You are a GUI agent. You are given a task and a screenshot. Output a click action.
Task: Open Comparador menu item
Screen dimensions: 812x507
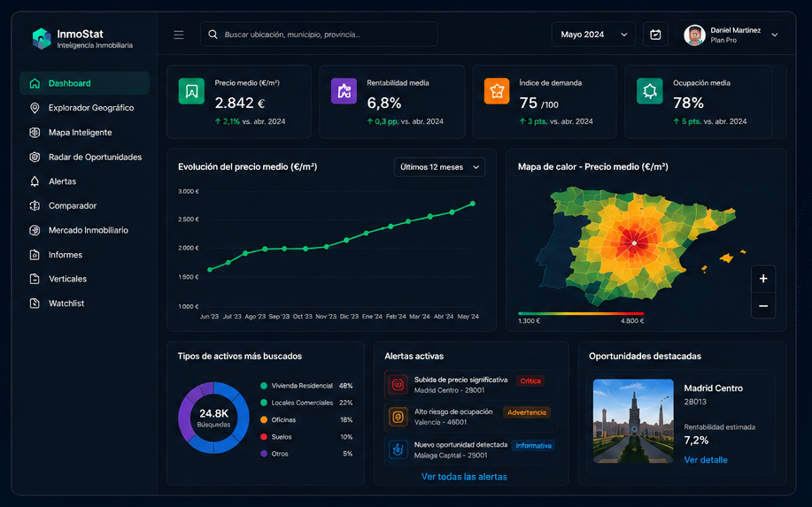84,205
